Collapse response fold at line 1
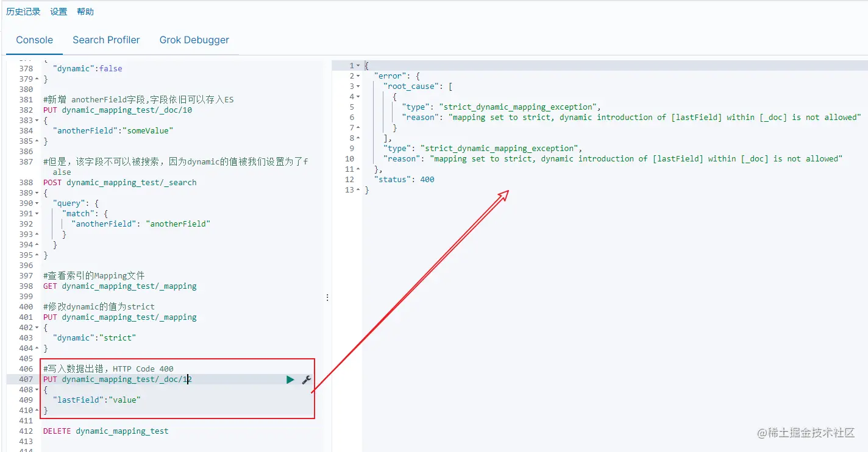 pyautogui.click(x=358, y=66)
